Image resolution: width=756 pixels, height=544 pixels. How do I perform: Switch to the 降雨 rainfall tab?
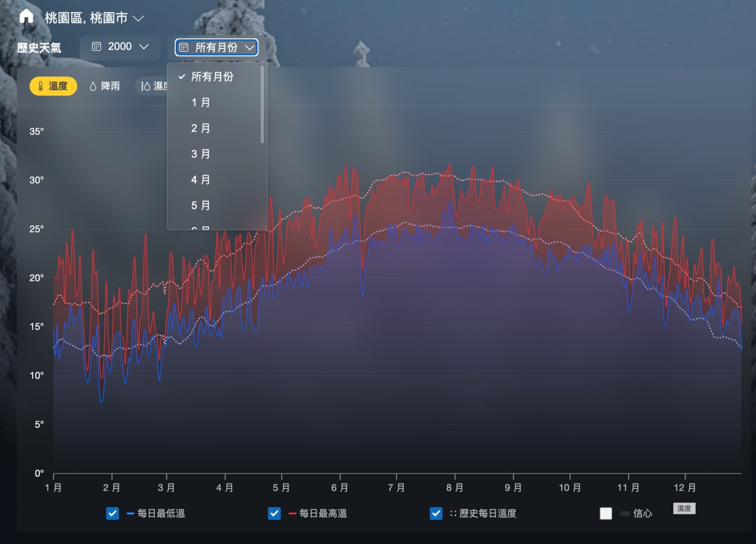pyautogui.click(x=105, y=86)
